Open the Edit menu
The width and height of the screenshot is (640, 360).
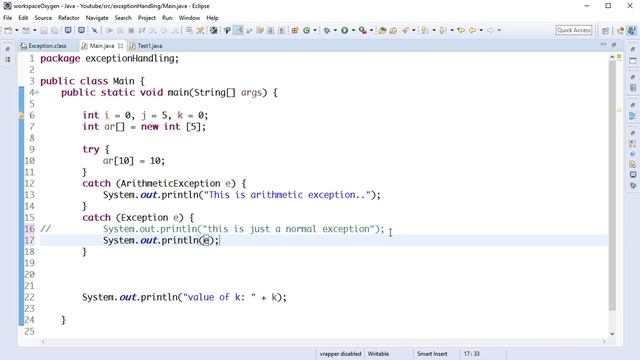click(23, 18)
